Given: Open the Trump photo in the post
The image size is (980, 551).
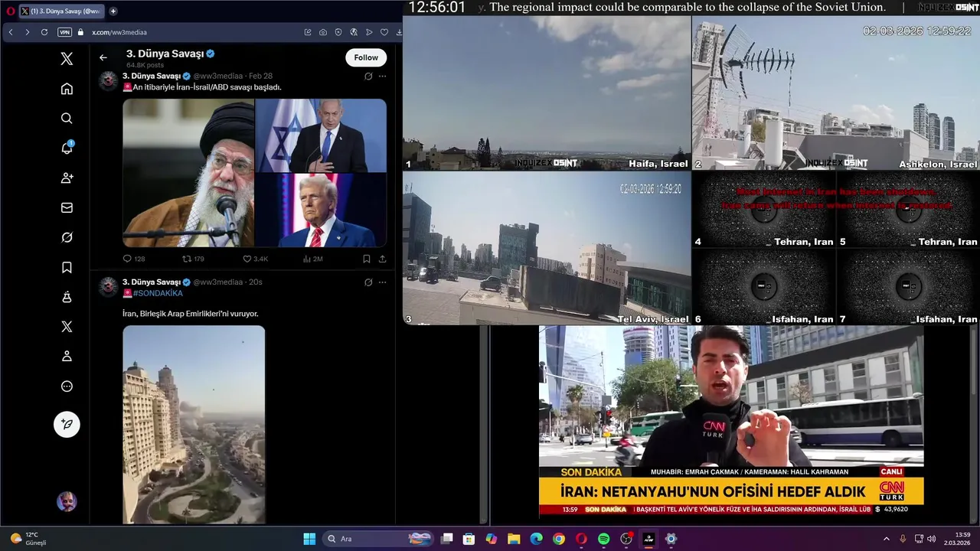Looking at the screenshot, I should [321, 210].
